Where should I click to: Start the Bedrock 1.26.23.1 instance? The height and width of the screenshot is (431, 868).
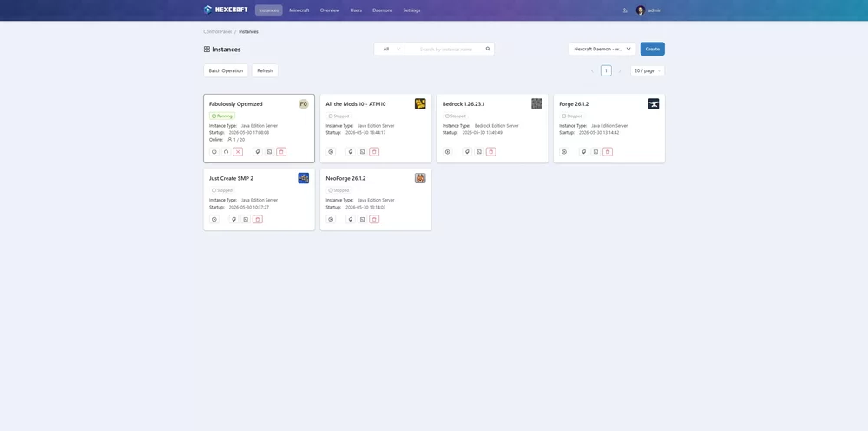click(x=448, y=152)
